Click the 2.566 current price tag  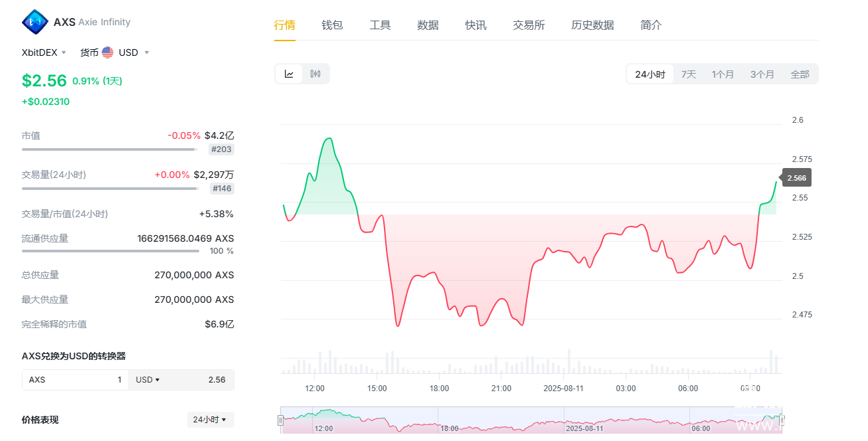pos(796,178)
